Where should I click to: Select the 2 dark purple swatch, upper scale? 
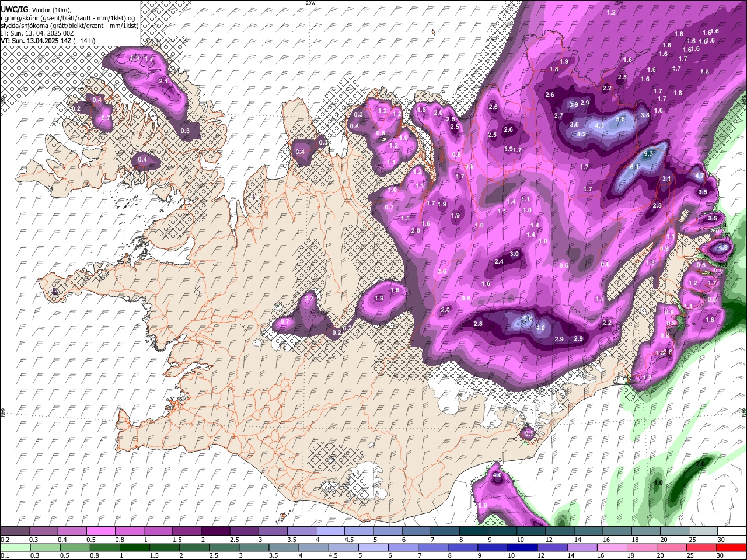point(215,531)
